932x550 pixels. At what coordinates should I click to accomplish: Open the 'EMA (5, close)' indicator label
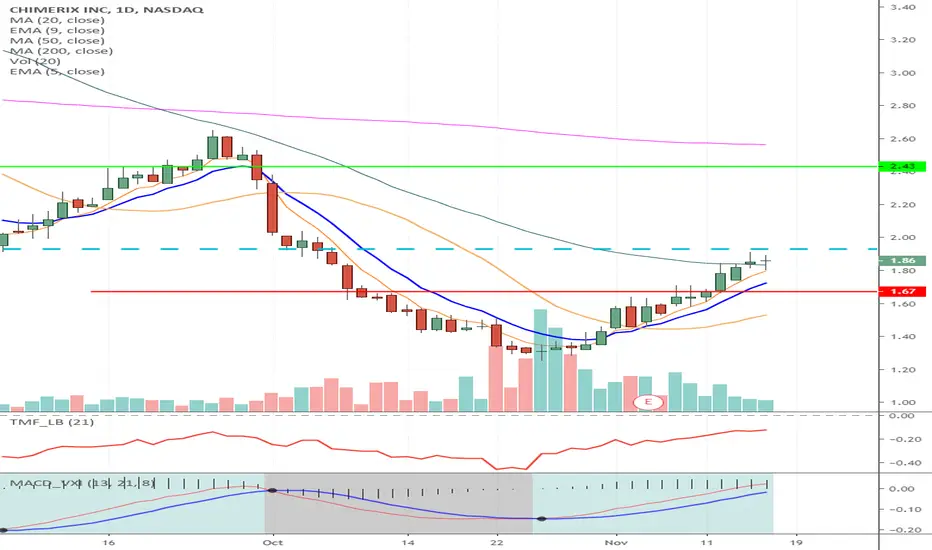pyautogui.click(x=57, y=71)
